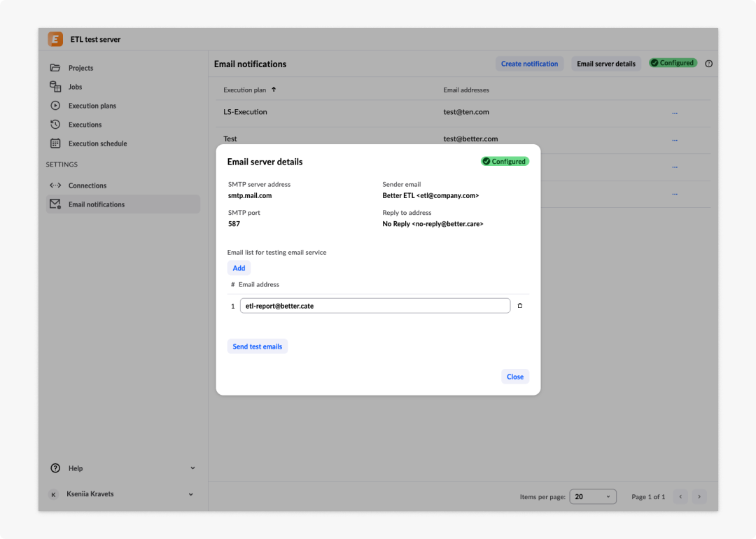This screenshot has width=756, height=539.
Task: Click the K user avatar icon
Action: click(53, 494)
